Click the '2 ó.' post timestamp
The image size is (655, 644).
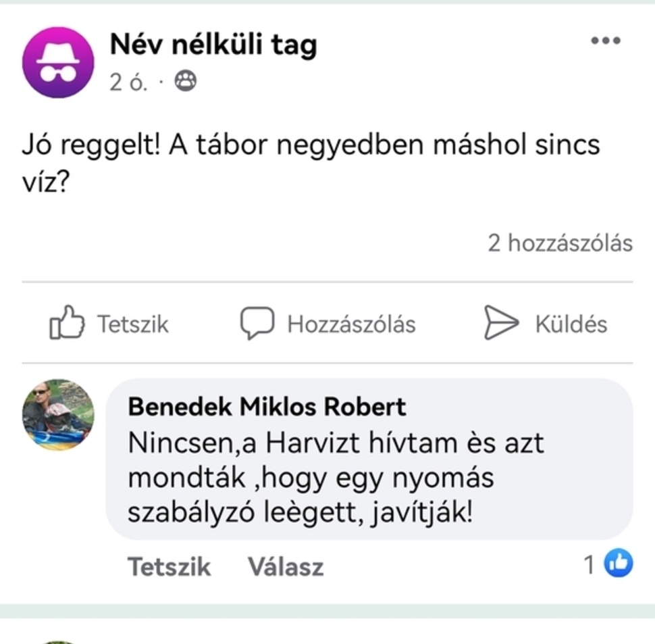coord(128,82)
